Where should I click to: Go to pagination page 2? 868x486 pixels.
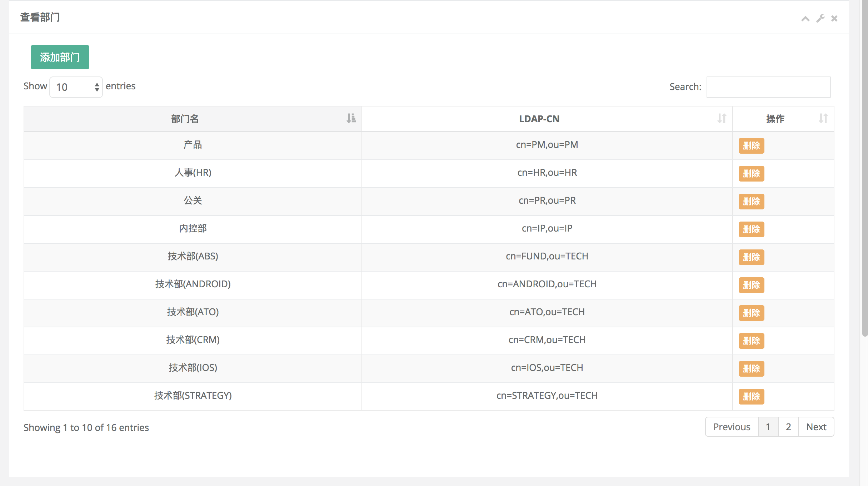788,427
